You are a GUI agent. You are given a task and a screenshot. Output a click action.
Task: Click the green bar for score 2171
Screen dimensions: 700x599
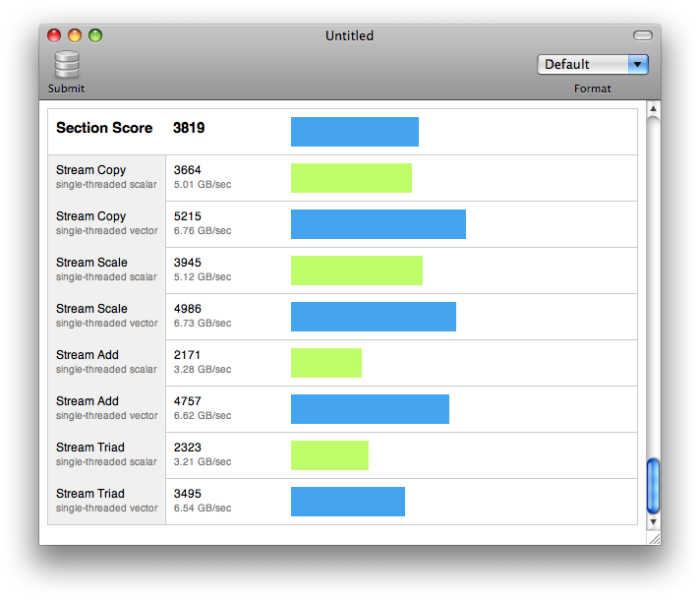326,363
